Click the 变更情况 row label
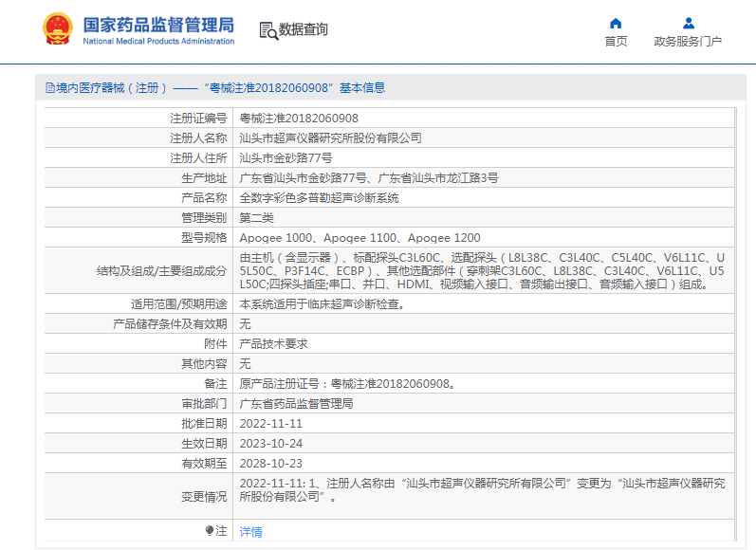The height and width of the screenshot is (550, 756). click(204, 497)
